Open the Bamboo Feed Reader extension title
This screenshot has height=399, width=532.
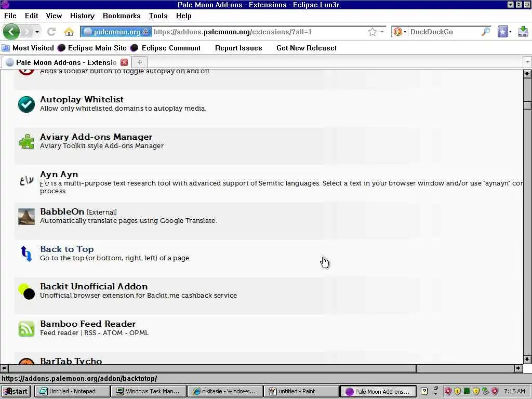88,324
